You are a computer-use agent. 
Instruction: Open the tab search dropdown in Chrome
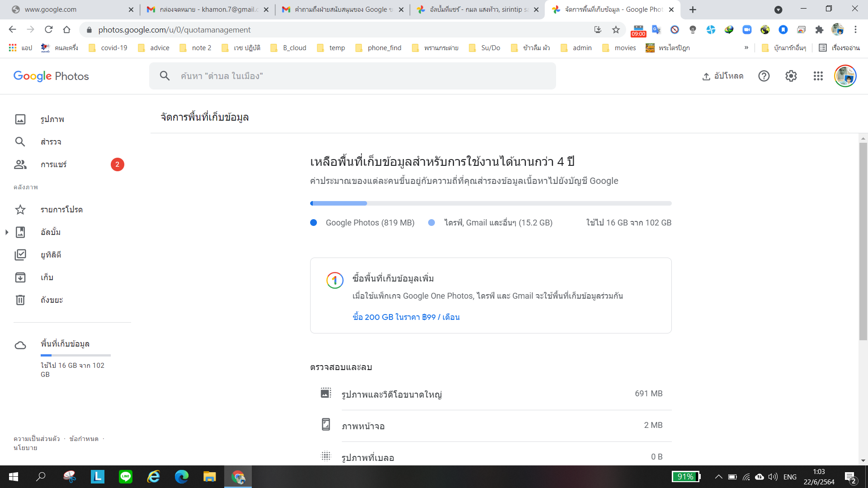click(x=778, y=9)
